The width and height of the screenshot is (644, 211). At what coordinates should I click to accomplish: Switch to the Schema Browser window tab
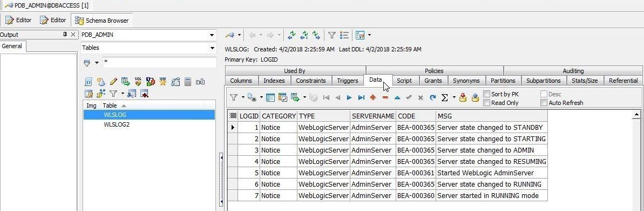point(102,20)
